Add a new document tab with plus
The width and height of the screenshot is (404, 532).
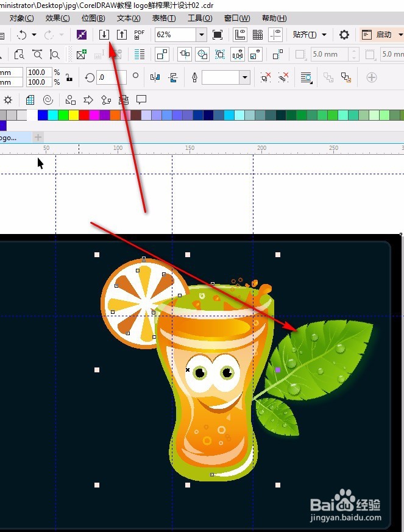38,137
